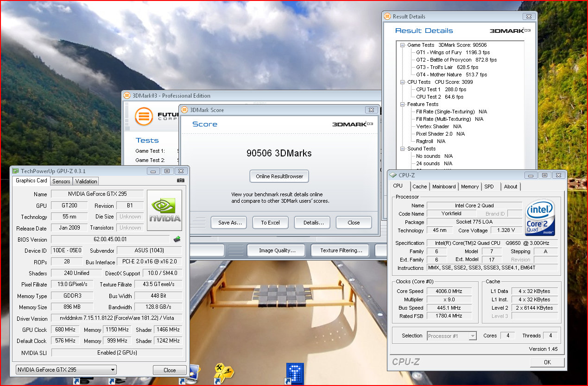Click the Intel Core 2 Quad logo

pos(540,218)
